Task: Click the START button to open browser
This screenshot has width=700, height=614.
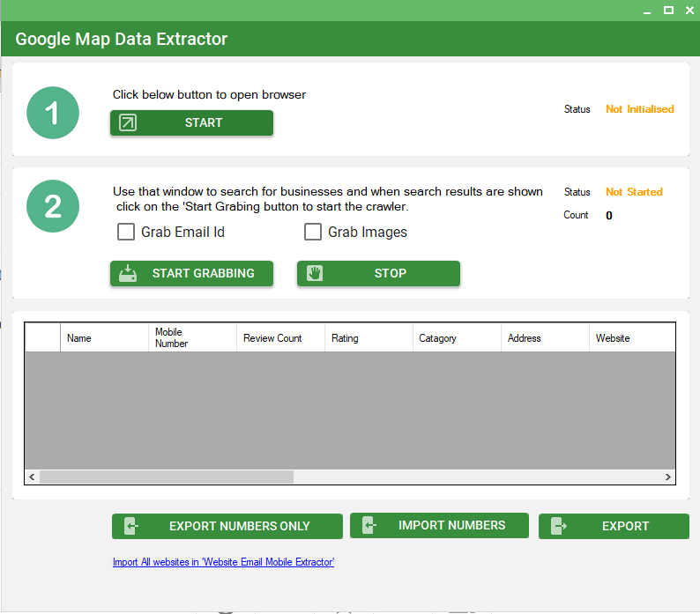Action: [191, 122]
